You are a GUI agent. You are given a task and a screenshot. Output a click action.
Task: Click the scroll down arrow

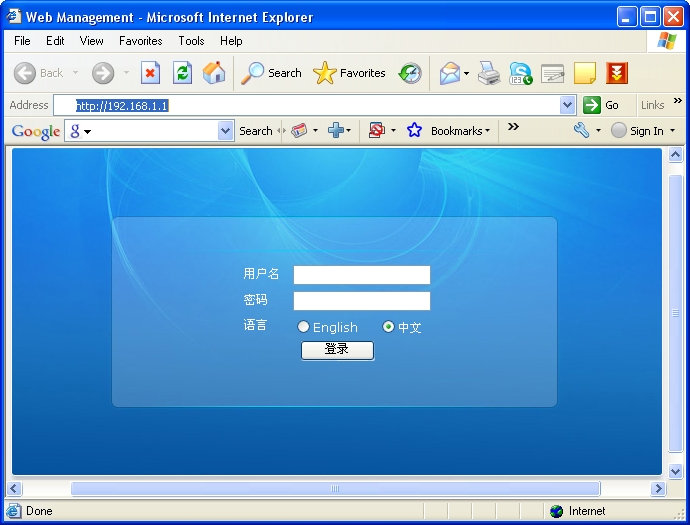click(675, 472)
